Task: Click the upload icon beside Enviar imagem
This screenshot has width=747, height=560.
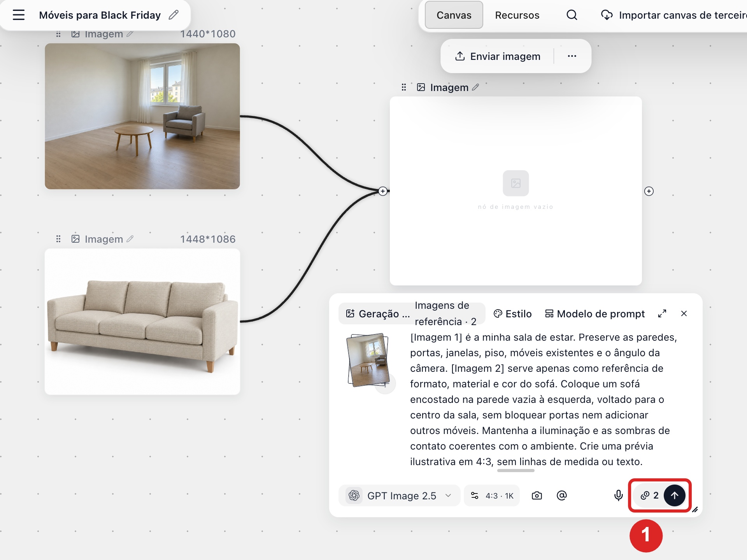Action: (460, 56)
